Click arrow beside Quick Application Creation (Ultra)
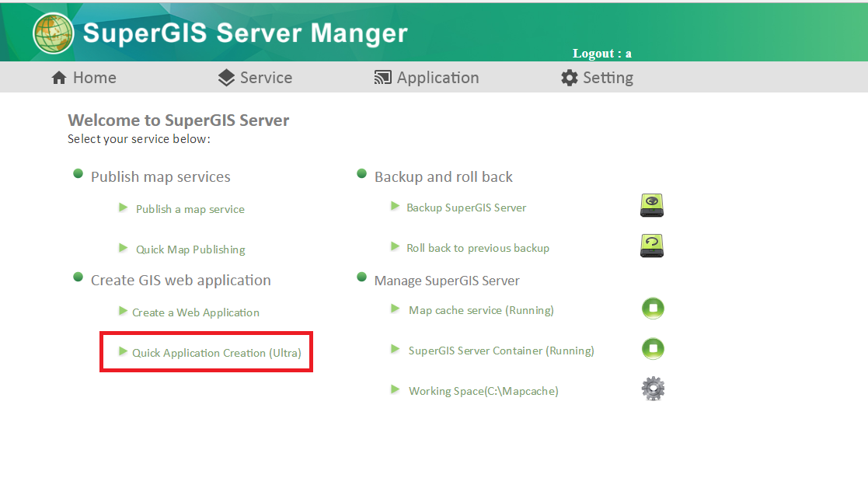The width and height of the screenshot is (868, 478). click(x=124, y=352)
